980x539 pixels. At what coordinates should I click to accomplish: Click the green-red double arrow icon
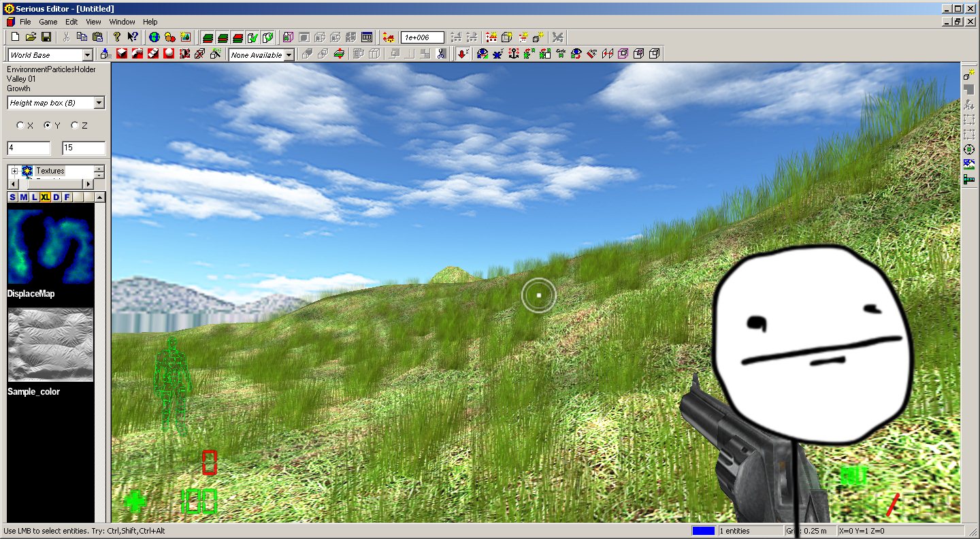click(338, 54)
